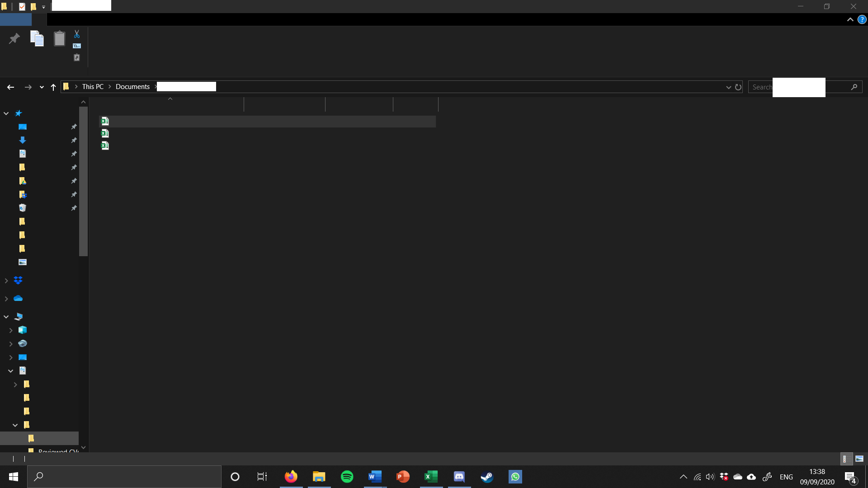Screen dimensions: 868x488
Task: Navigate to the Documents breadcrumb
Action: (132, 87)
